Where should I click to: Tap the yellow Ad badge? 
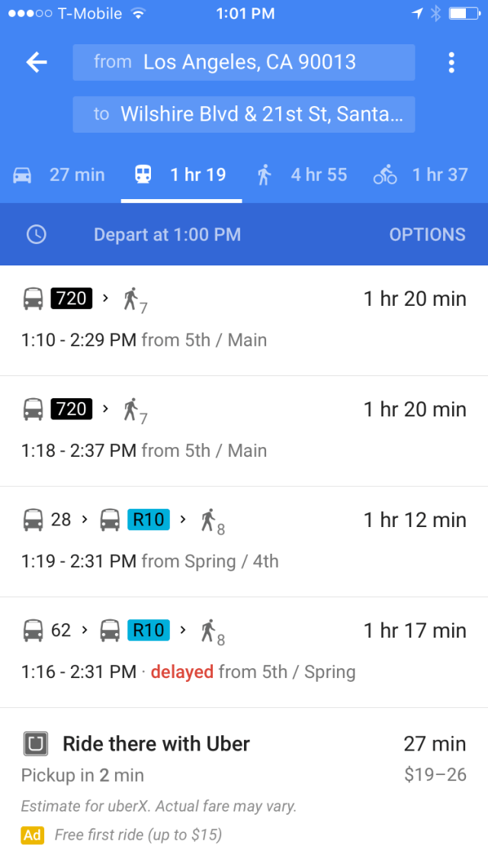click(32, 835)
